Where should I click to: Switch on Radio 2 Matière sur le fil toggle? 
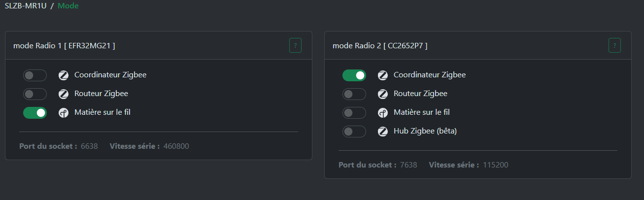[354, 113]
